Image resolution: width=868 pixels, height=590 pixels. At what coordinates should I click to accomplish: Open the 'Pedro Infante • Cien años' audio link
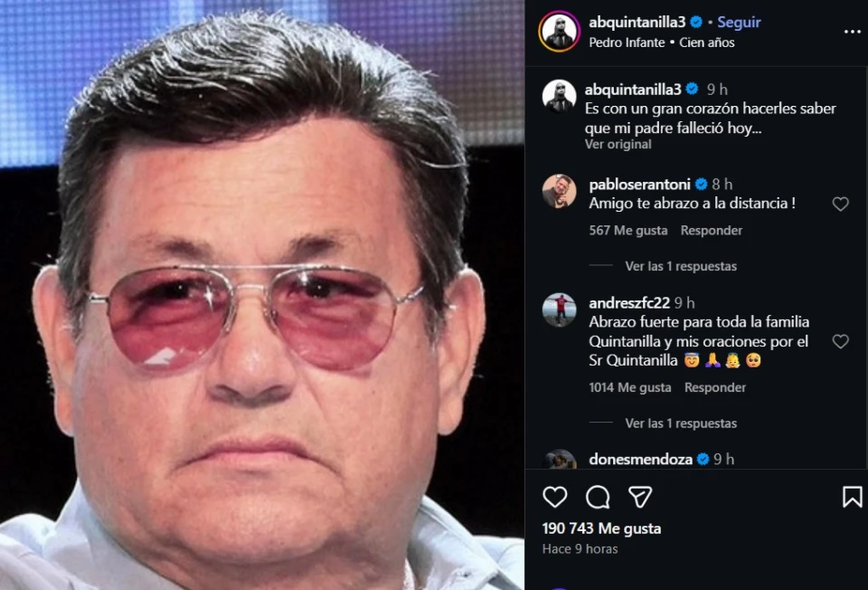[x=661, y=43]
